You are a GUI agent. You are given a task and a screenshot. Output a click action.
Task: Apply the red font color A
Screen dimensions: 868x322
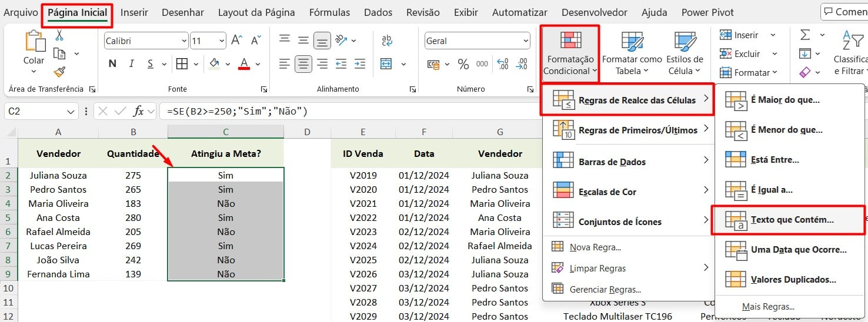pos(244,63)
